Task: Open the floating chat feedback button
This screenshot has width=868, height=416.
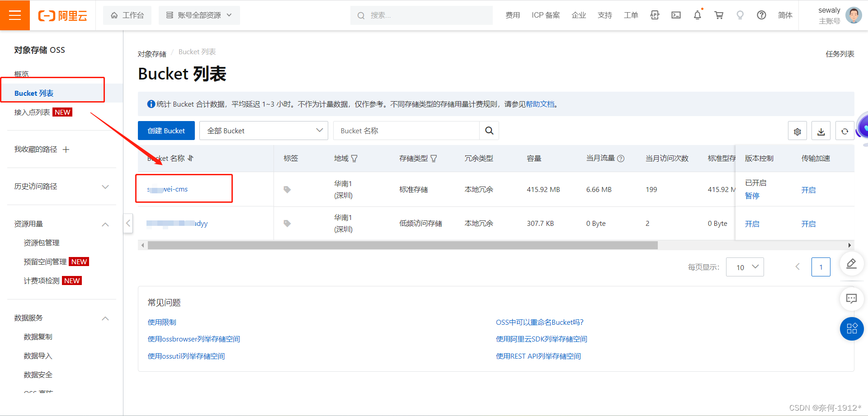Action: tap(852, 298)
